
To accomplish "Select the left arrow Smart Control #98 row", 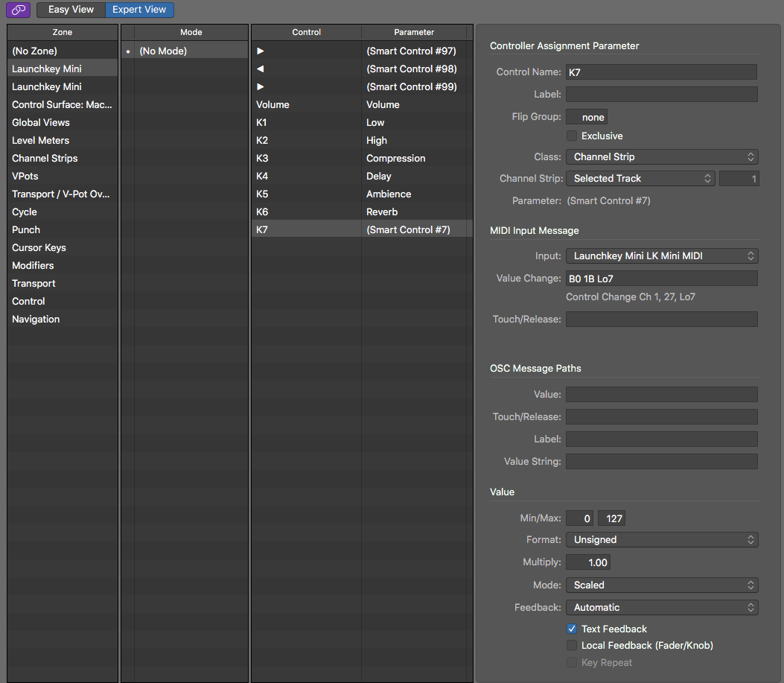I will tap(362, 69).
